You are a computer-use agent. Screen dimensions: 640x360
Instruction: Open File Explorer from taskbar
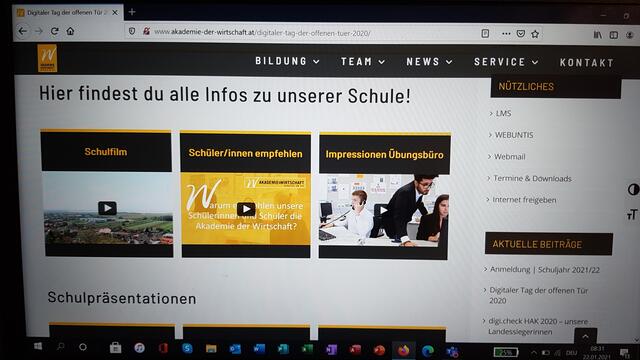[x=211, y=349]
